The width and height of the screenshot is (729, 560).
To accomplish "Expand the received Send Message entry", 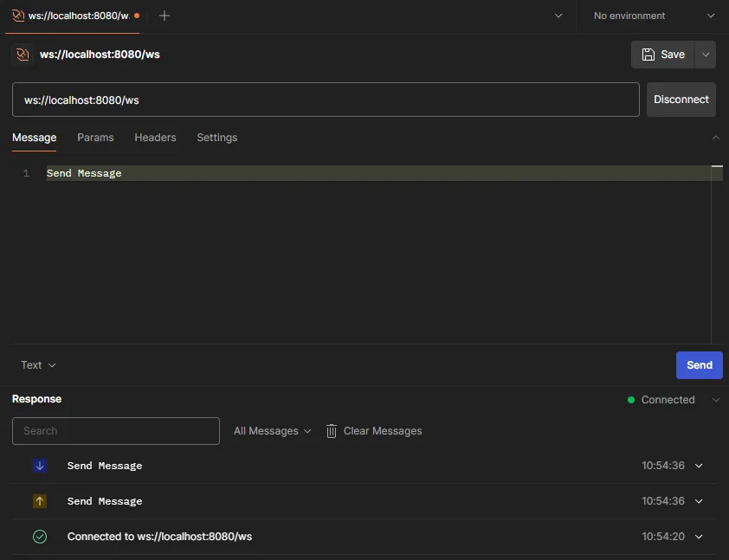I will [699, 466].
